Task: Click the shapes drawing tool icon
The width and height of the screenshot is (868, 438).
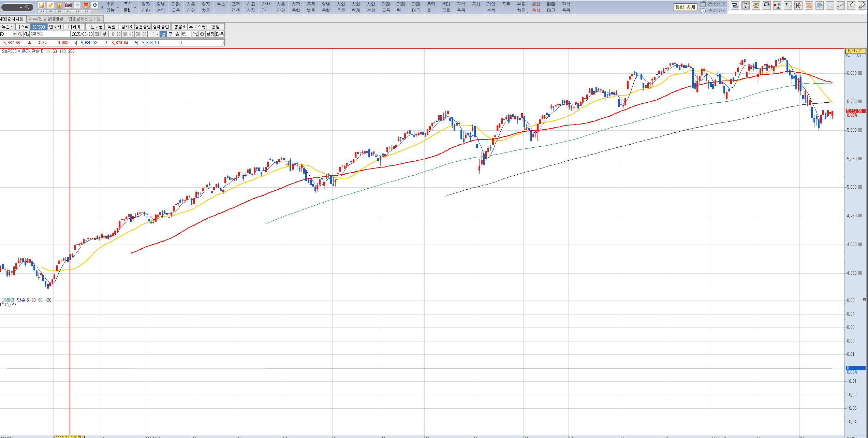Action: [x=777, y=5]
